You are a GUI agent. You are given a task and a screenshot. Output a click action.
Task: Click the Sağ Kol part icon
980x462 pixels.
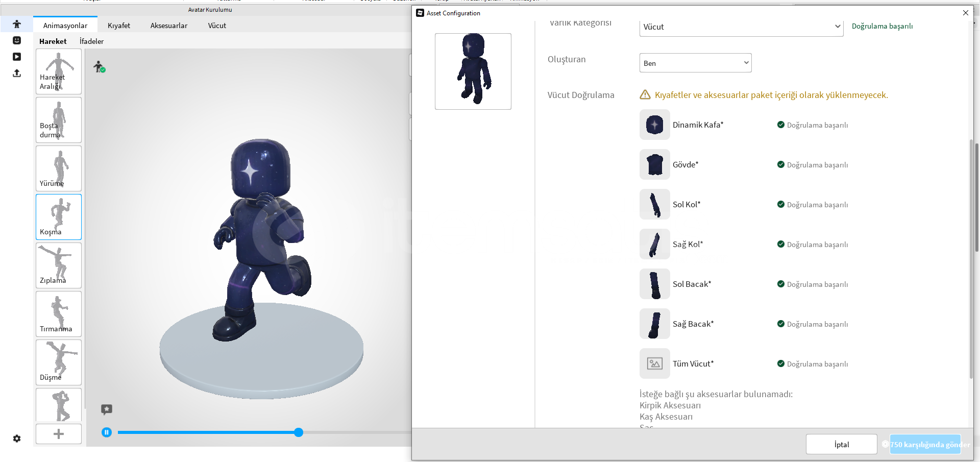coord(655,244)
